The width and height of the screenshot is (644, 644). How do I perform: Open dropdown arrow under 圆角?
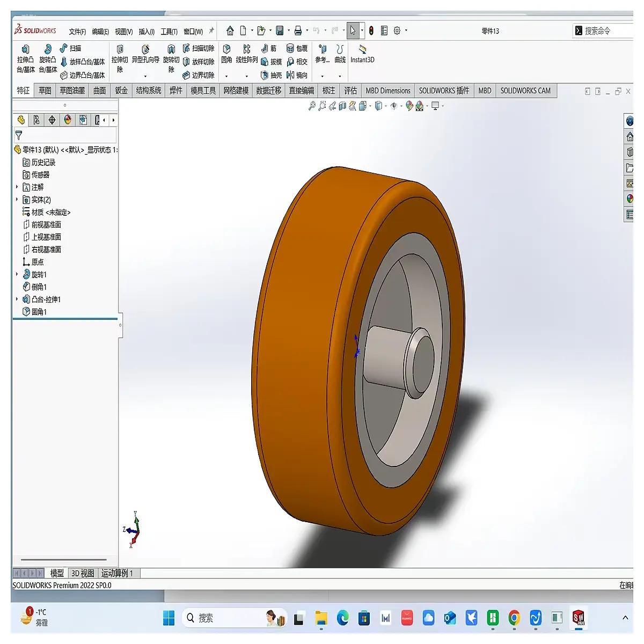click(x=226, y=76)
